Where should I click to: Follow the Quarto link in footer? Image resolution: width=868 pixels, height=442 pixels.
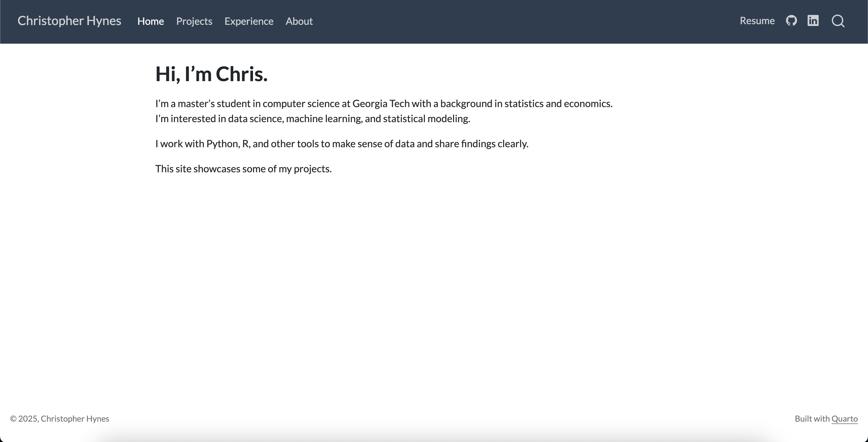[x=844, y=419]
